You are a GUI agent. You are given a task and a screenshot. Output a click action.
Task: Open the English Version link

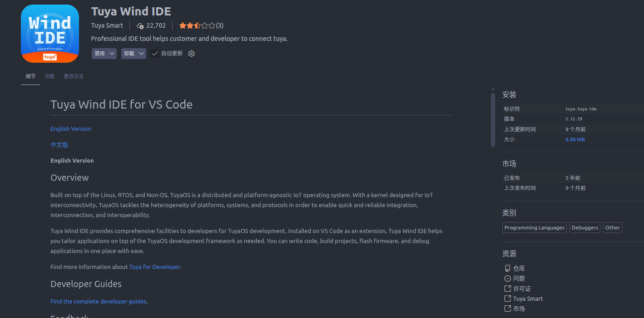click(x=71, y=129)
